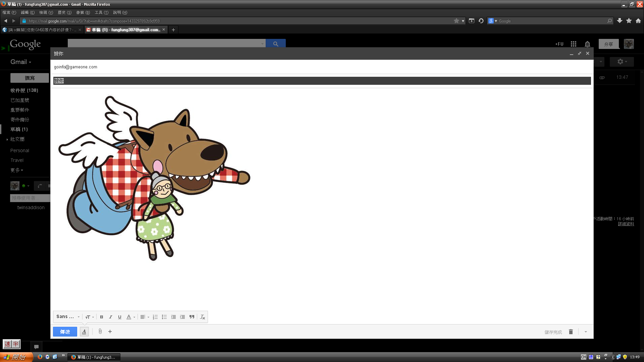Open the 書籤 menu in the Firefox menu bar
644x362 pixels.
pos(83,12)
